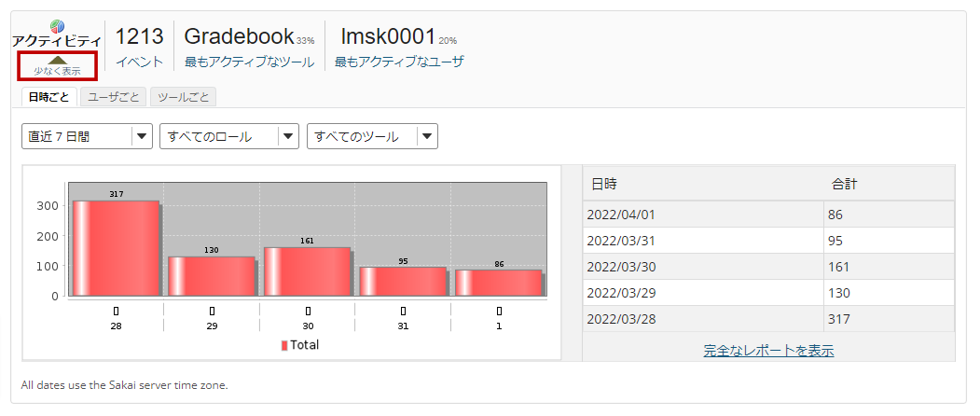Open 完全なレポートを表示 link
Image resolution: width=980 pixels, height=416 pixels.
click(768, 351)
